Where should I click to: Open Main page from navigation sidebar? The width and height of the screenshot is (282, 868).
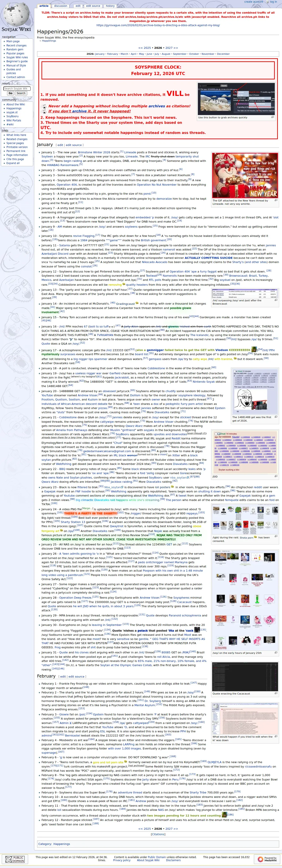click(x=13, y=41)
